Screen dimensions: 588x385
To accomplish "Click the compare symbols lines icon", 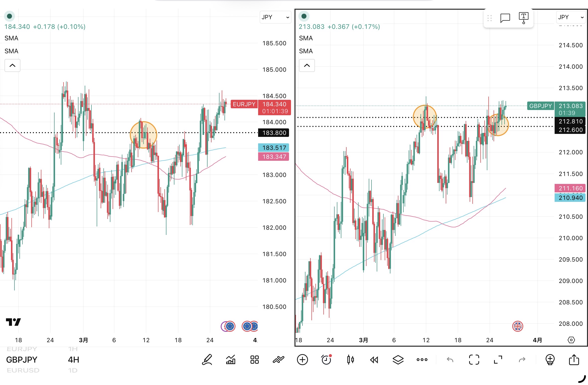I will tap(278, 360).
